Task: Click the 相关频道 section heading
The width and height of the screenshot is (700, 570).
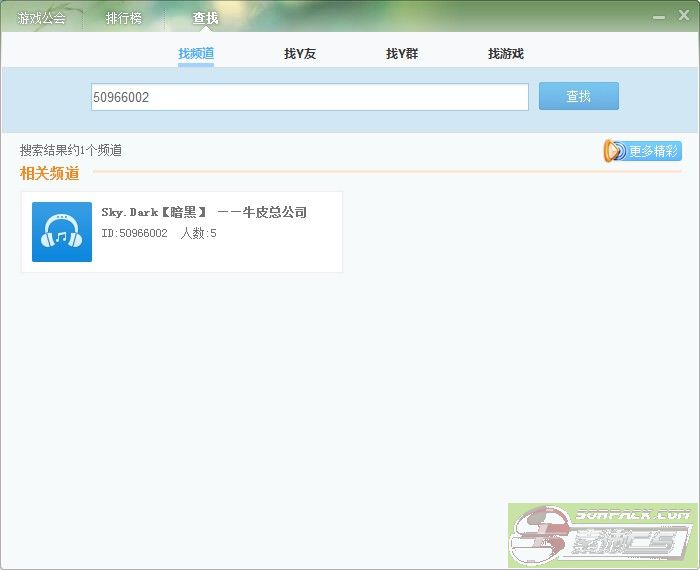Action: [50, 173]
